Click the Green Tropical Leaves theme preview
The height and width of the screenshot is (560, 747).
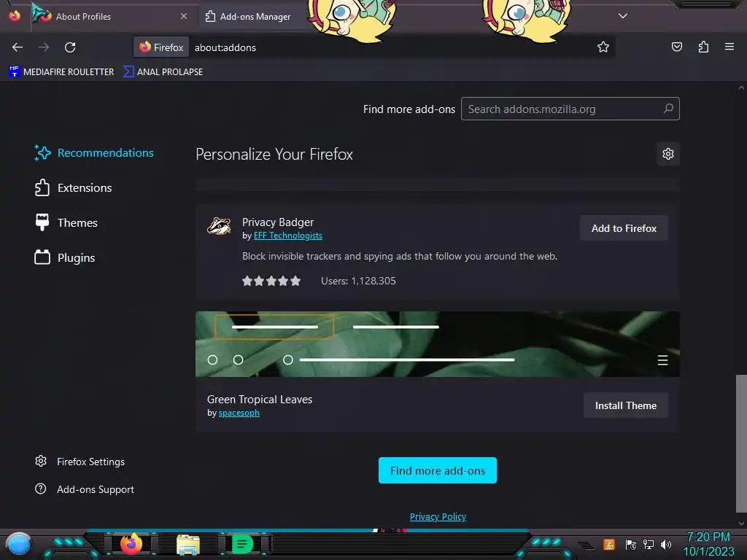438,344
